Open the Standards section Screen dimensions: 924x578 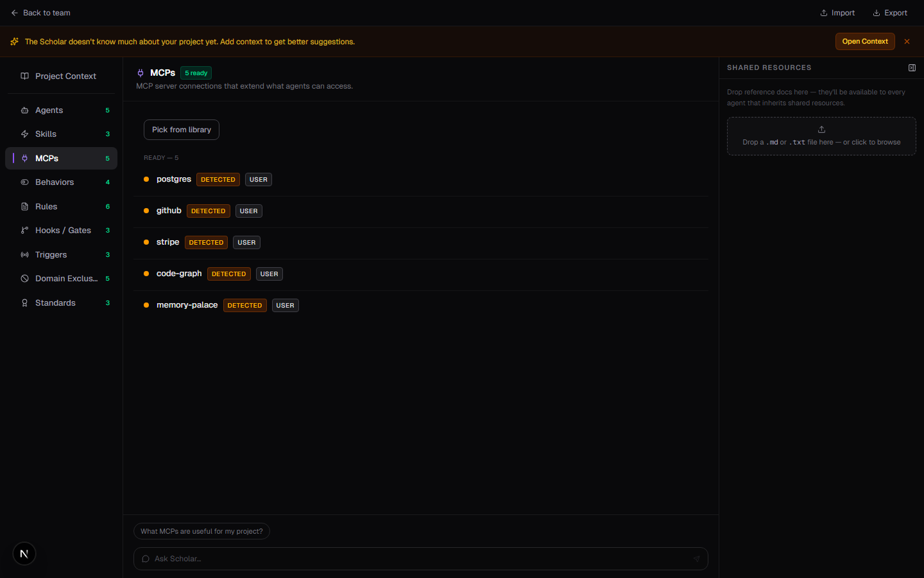pyautogui.click(x=61, y=303)
